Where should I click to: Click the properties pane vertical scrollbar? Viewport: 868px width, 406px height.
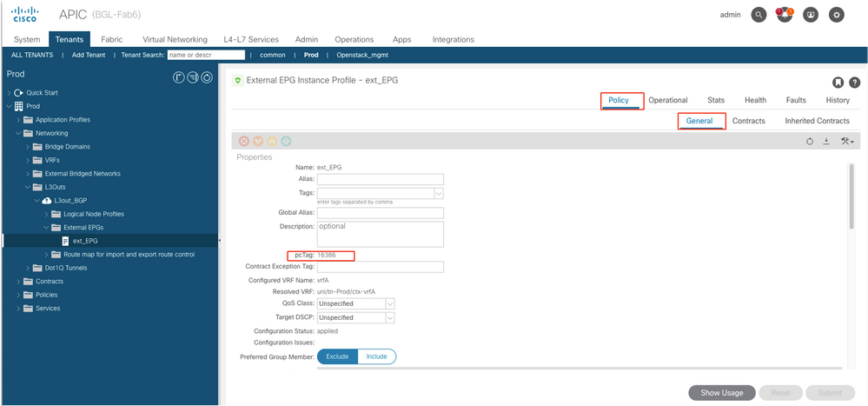851,196
